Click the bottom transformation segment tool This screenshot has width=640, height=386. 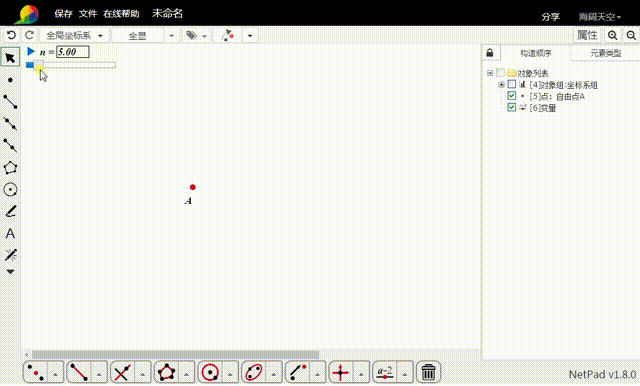tap(298, 372)
